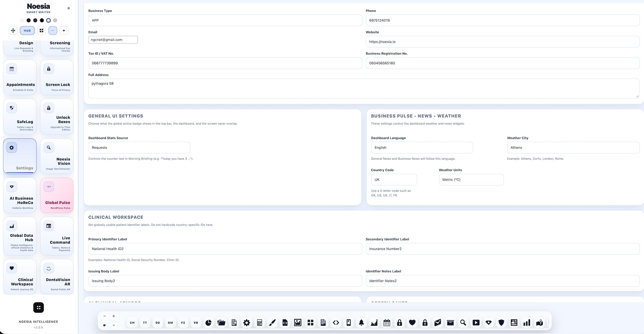Click the Email input field
The image size is (644, 334).
pos(113,40)
